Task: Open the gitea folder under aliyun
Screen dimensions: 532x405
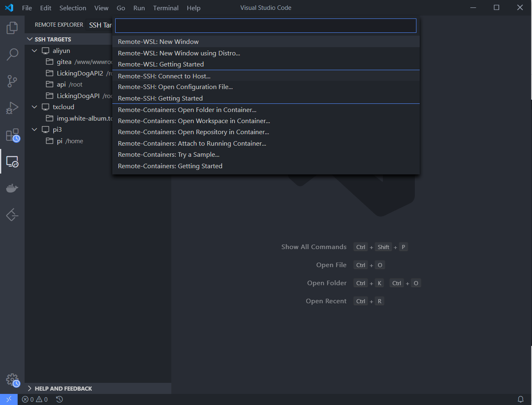Action: pos(64,62)
